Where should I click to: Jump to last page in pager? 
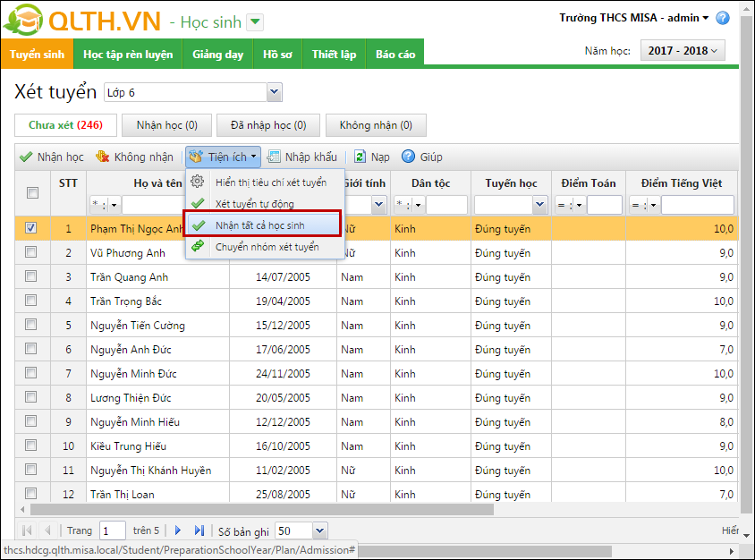tap(199, 530)
